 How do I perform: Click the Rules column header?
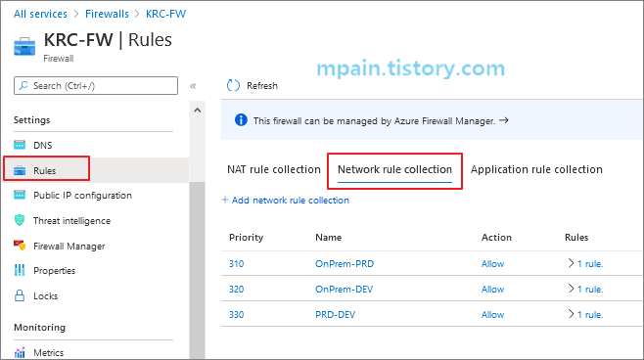point(576,238)
